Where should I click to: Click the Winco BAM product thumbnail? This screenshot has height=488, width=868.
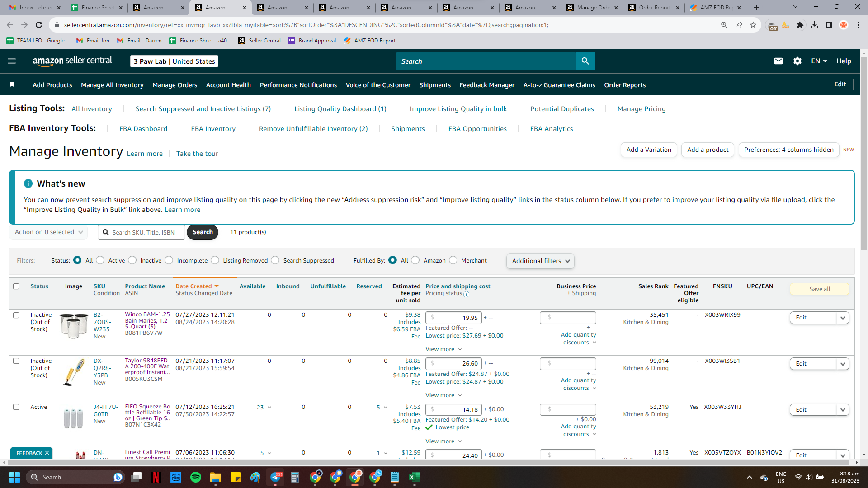(x=74, y=325)
